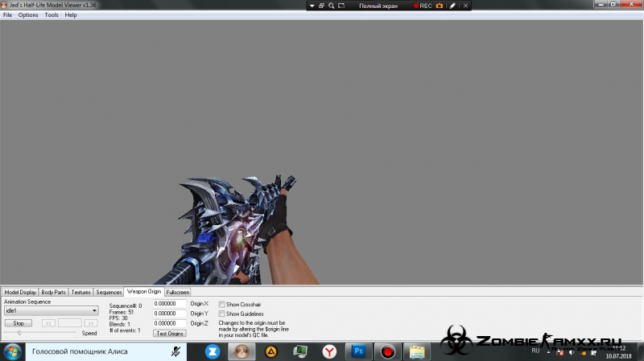Image resolution: width=644 pixels, height=361 pixels.
Task: Go to previous frame with << button
Action: 48,323
